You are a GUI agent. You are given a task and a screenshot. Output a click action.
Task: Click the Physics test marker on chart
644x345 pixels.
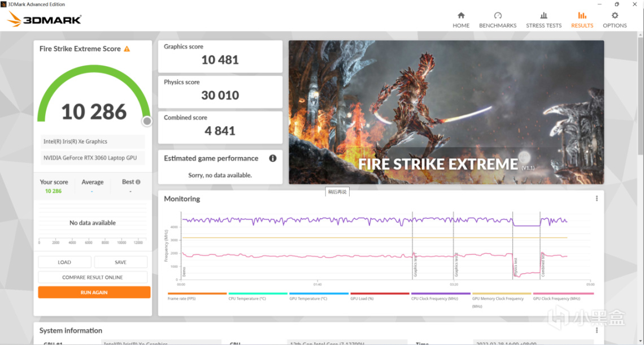point(515,268)
